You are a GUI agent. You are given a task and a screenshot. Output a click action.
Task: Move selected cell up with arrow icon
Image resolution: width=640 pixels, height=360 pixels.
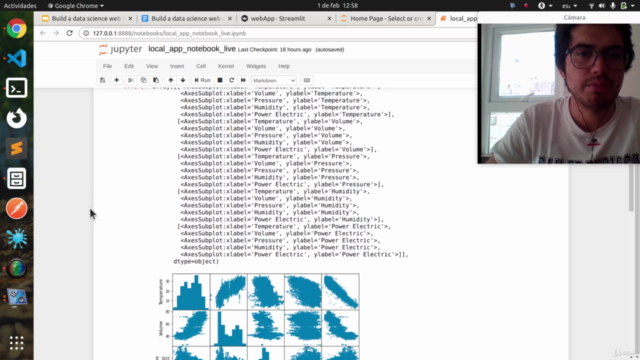pyautogui.click(x=171, y=80)
